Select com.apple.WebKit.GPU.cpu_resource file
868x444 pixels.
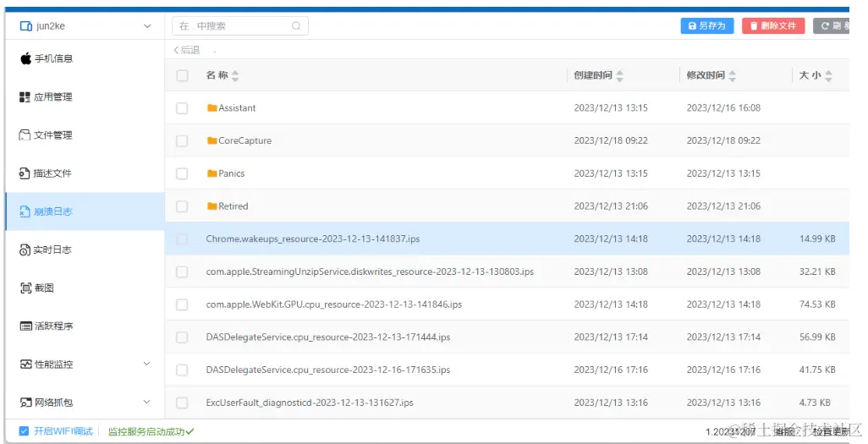pyautogui.click(x=334, y=304)
